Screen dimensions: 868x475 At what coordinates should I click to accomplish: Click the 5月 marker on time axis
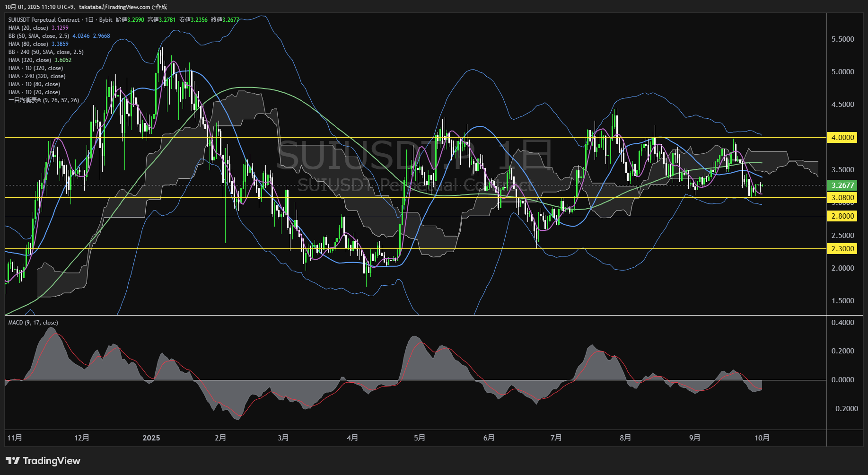[420, 438]
